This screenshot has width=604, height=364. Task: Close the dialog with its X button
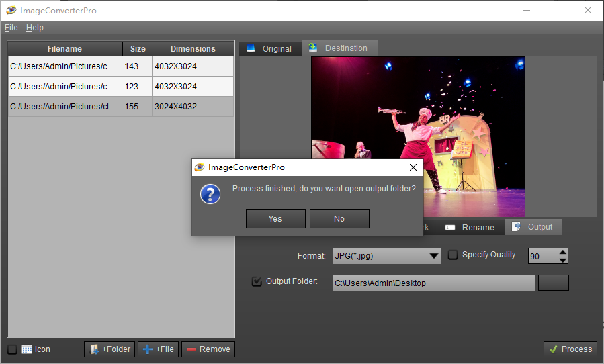pyautogui.click(x=413, y=167)
